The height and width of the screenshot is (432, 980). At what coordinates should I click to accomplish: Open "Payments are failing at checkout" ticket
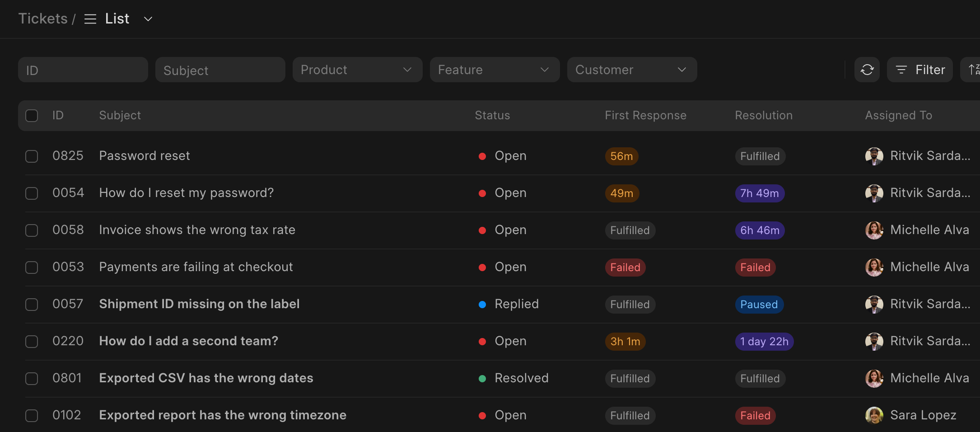click(x=196, y=267)
